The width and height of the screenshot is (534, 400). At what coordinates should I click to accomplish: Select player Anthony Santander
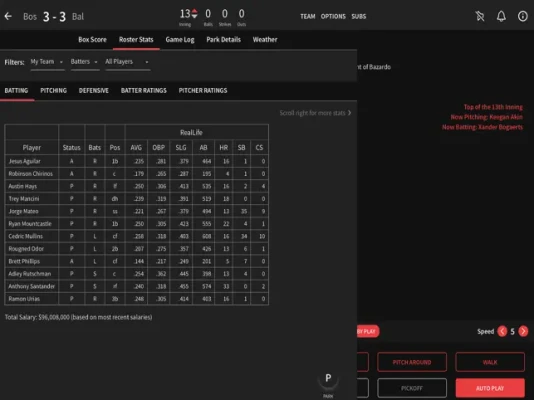click(x=31, y=286)
